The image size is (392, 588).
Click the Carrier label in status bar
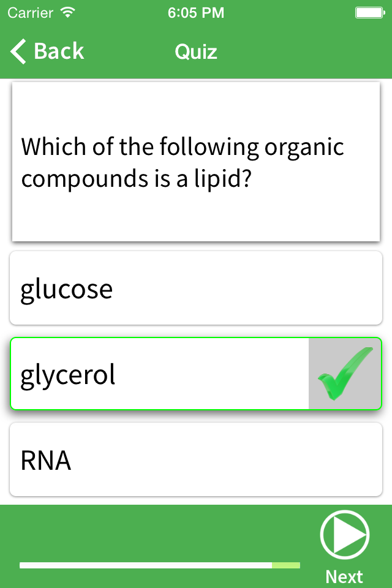(29, 12)
